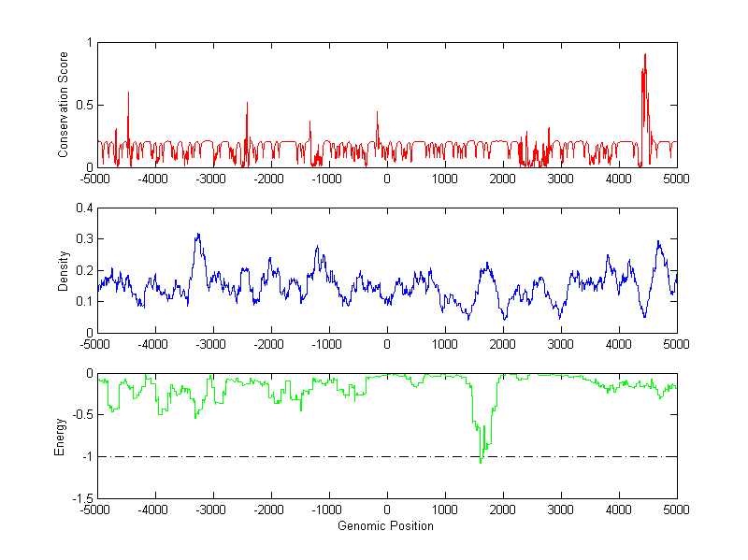The height and width of the screenshot is (560, 748).
Task: Click the 0.5 tick on Conservation Score axis
Action: pyautogui.click(x=84, y=105)
